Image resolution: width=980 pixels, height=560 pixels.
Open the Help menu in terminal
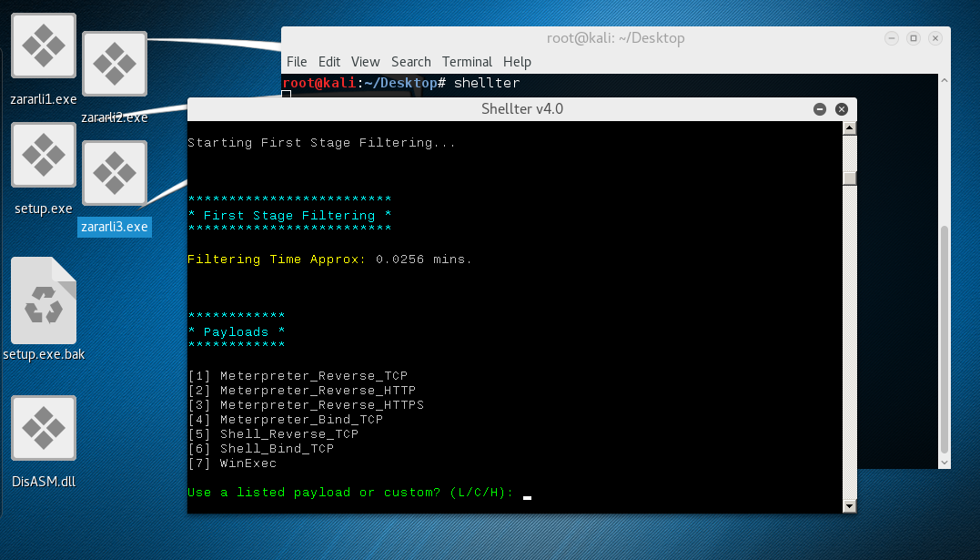tap(517, 62)
